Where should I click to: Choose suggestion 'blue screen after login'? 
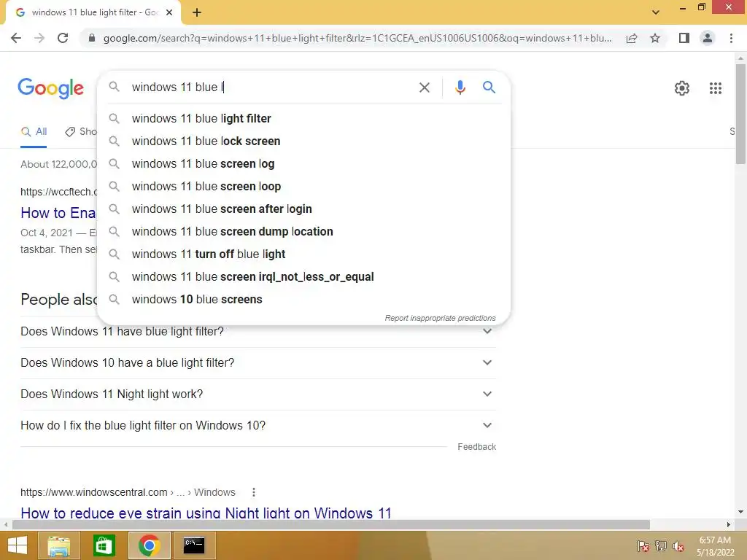[x=303, y=209]
